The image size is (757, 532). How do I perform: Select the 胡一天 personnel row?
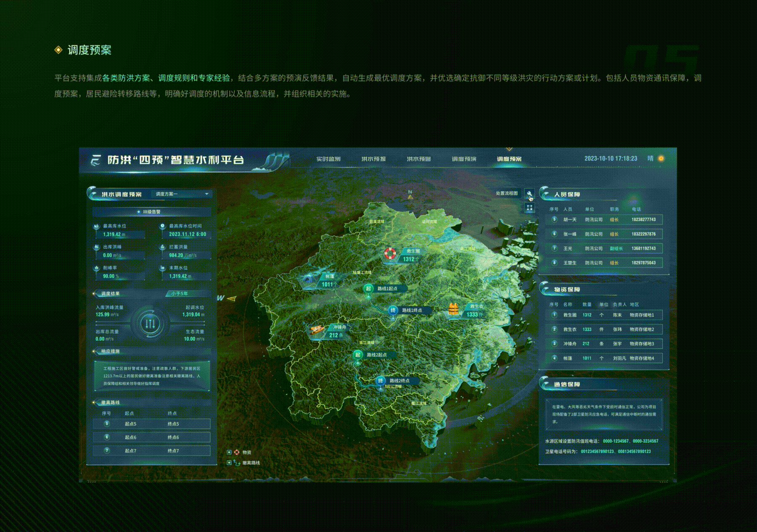tap(604, 219)
